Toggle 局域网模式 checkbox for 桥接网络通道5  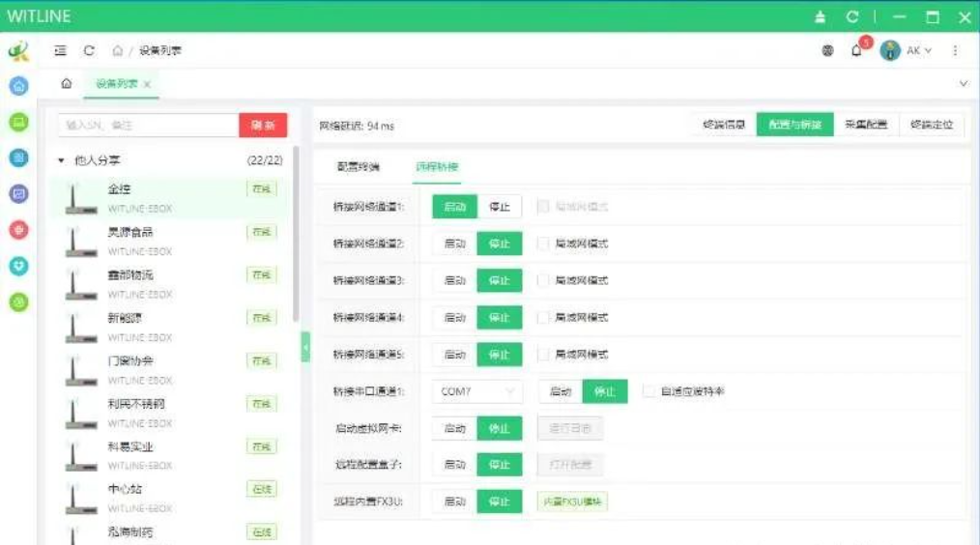point(543,355)
